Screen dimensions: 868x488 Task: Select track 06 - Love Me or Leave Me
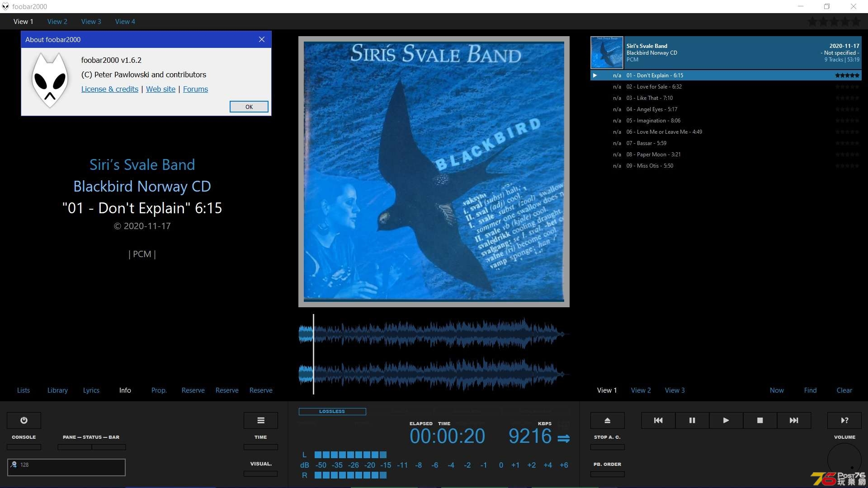coord(726,132)
